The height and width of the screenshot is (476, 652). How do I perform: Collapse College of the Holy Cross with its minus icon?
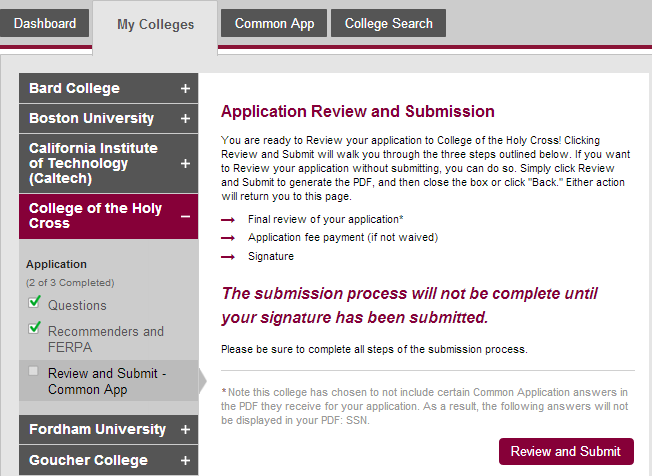tap(185, 216)
